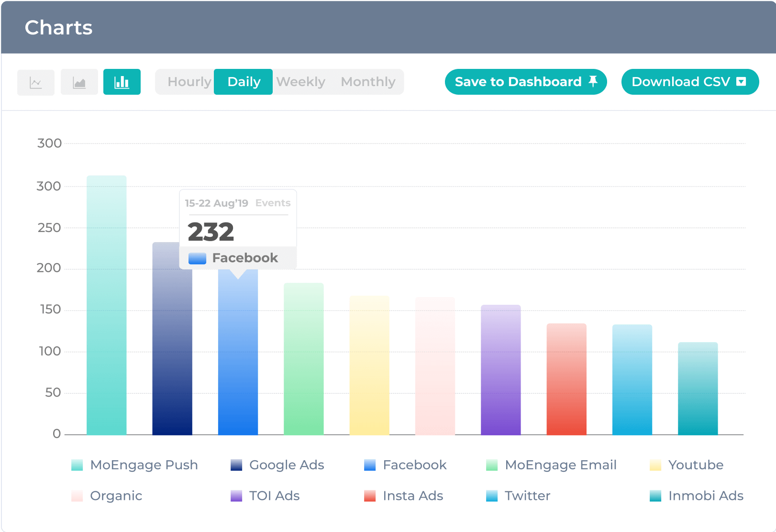Click the TOI Ads purple bar
The height and width of the screenshot is (532, 776).
point(501,370)
